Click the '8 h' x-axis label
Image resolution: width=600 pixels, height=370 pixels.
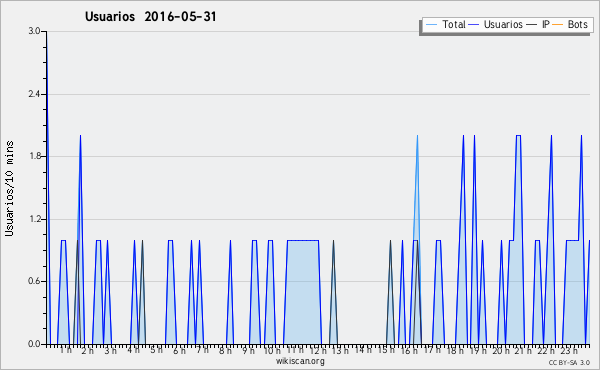(x=225, y=350)
